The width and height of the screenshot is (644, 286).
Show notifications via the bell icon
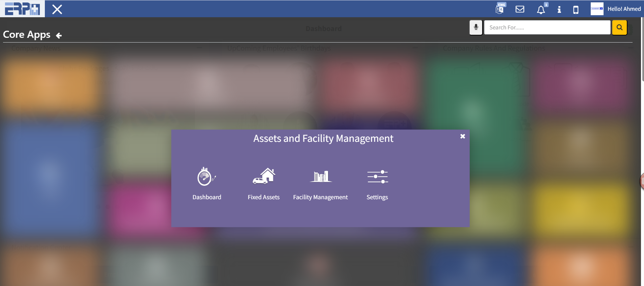coord(540,9)
